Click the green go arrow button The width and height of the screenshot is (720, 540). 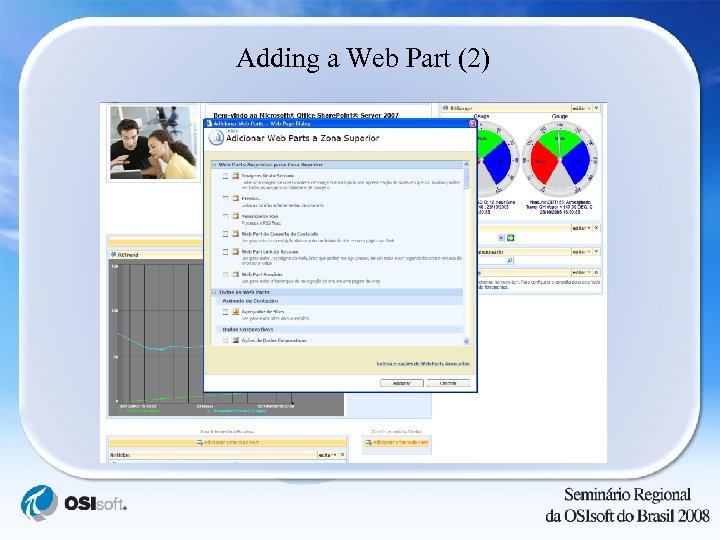[510, 238]
